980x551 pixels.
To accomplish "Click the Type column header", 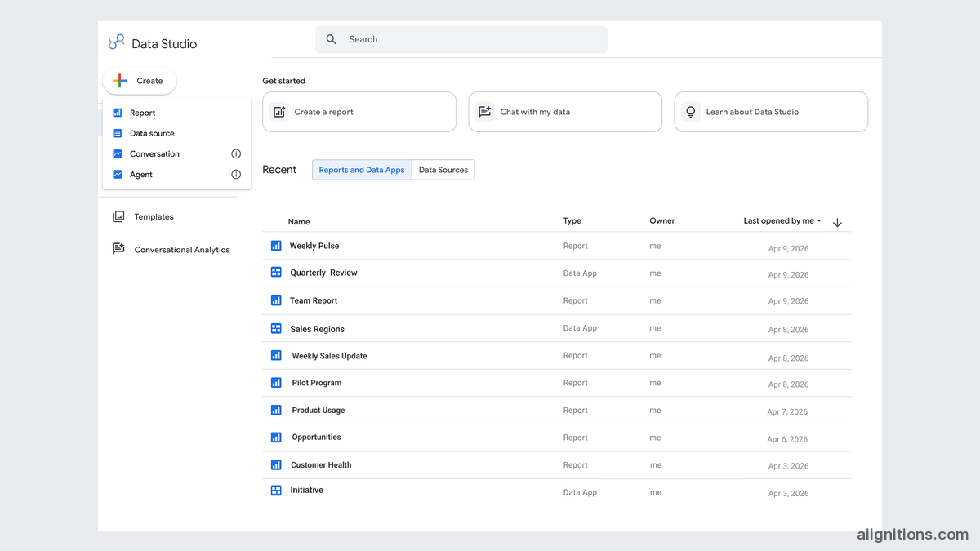I will (x=572, y=220).
